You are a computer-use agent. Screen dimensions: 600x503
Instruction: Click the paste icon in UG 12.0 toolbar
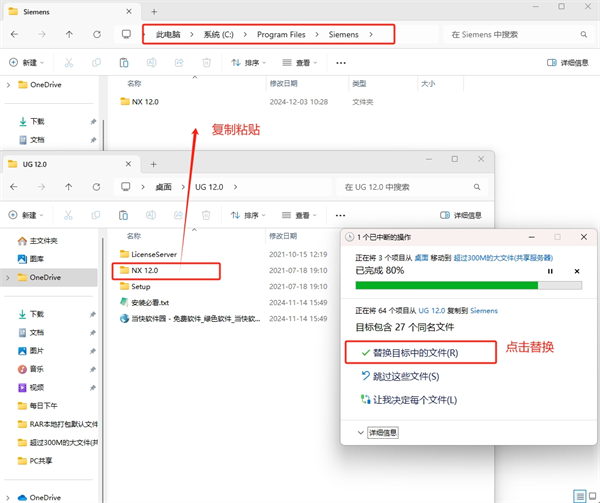(x=122, y=214)
